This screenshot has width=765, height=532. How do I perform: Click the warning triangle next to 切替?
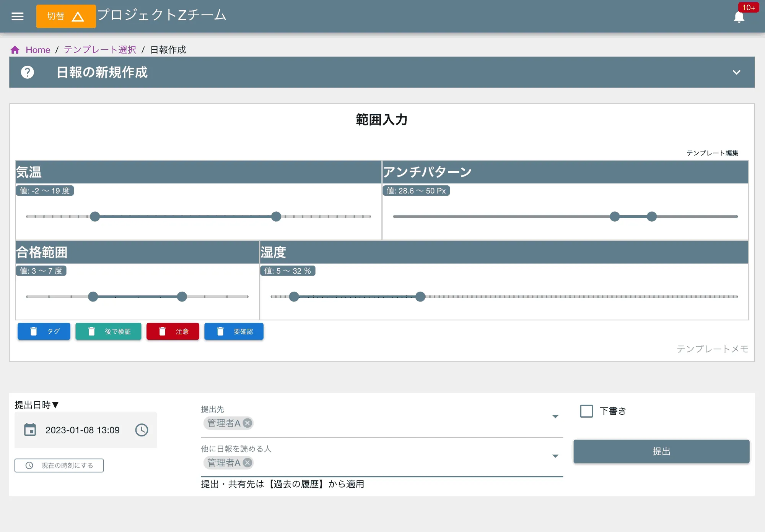coord(78,16)
